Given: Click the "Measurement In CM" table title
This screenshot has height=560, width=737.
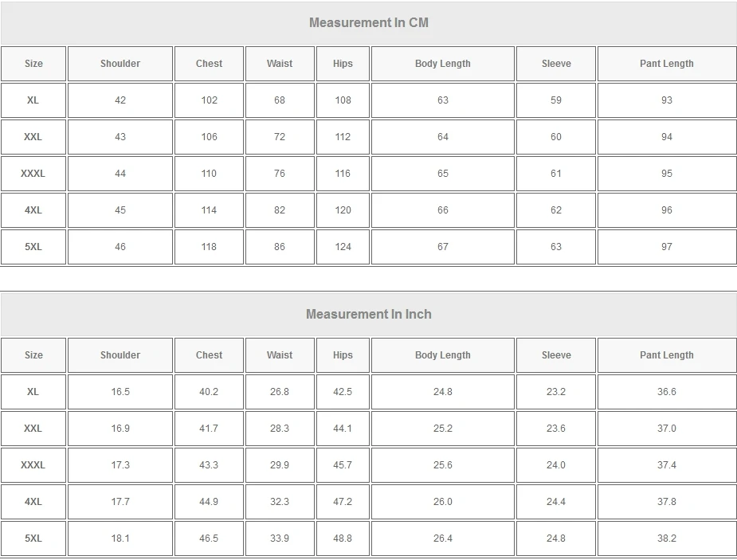Looking at the screenshot, I should tap(368, 22).
